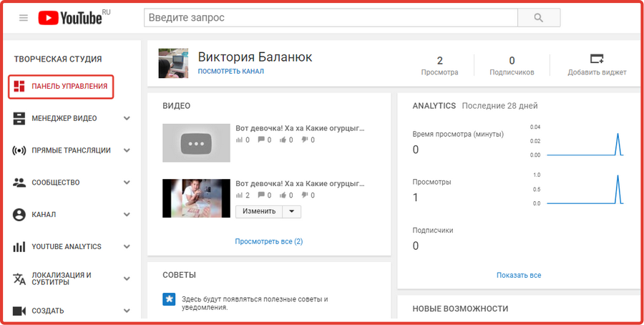
Task: Click the Analytics panel heading
Action: click(434, 106)
